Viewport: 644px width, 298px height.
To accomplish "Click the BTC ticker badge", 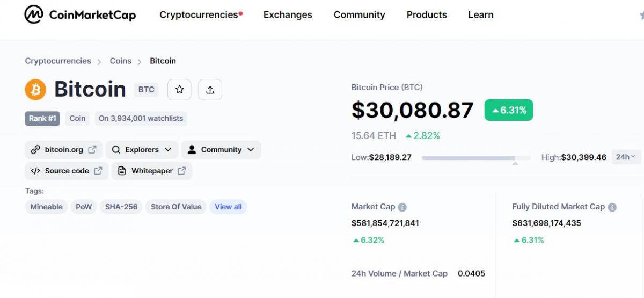I will tap(146, 90).
